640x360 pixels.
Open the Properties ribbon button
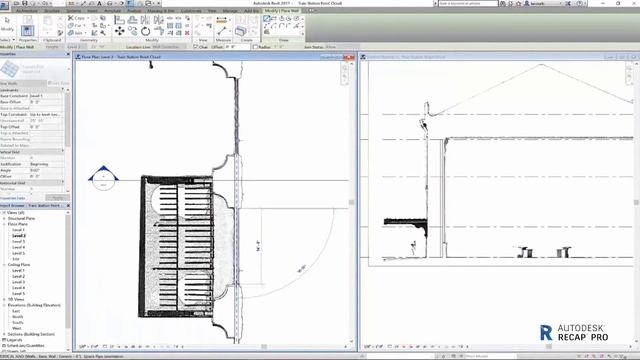click(27, 31)
